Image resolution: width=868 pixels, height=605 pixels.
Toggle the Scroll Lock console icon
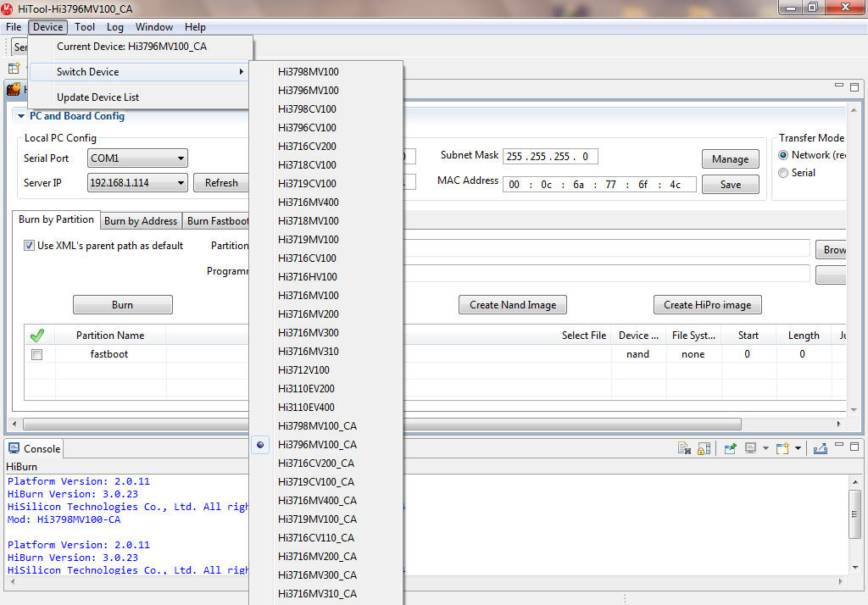[x=704, y=448]
